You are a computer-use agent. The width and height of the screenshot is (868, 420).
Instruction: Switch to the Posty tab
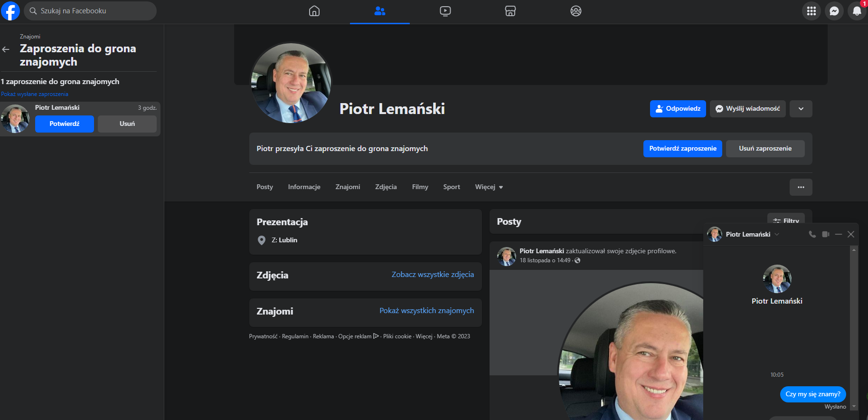click(265, 187)
